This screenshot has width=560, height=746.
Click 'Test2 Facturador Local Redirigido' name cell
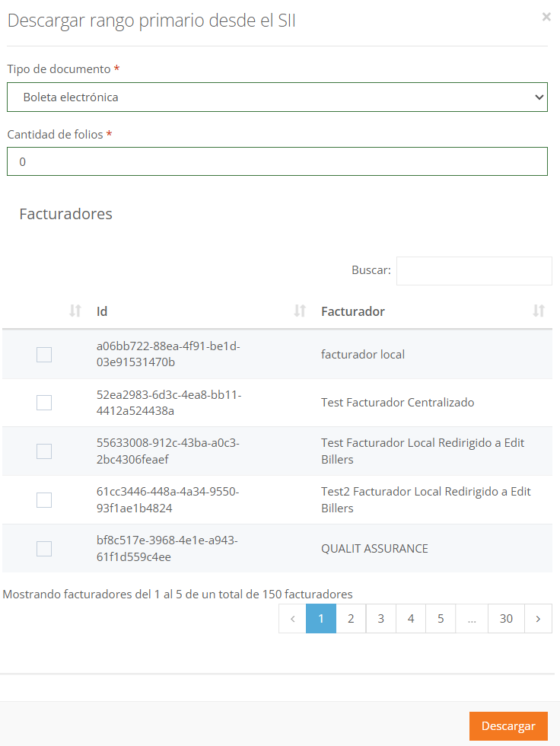tap(426, 499)
